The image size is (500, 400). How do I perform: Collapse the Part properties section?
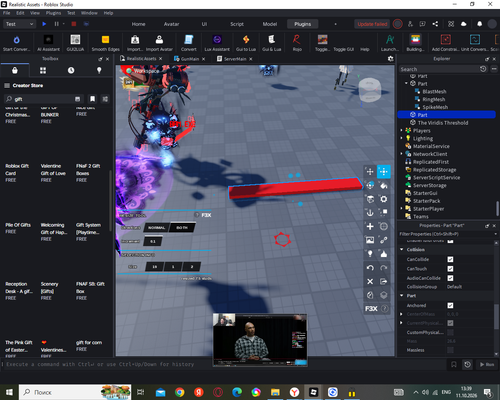pos(402,296)
